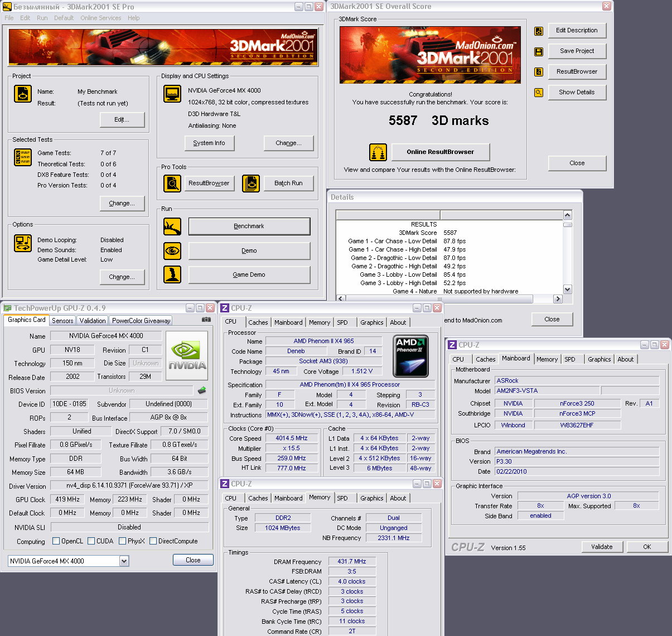The width and height of the screenshot is (672, 636).
Task: Click the Validate button in CPU-Z
Action: [602, 547]
